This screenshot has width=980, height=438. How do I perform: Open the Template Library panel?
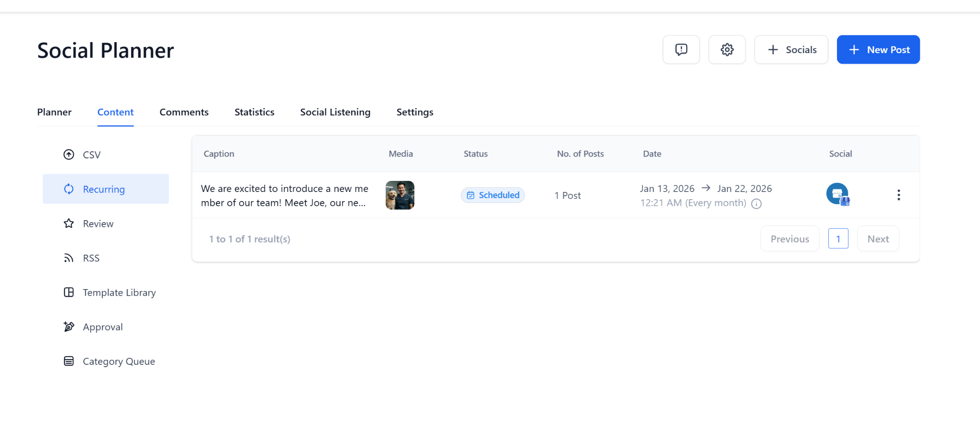(119, 292)
